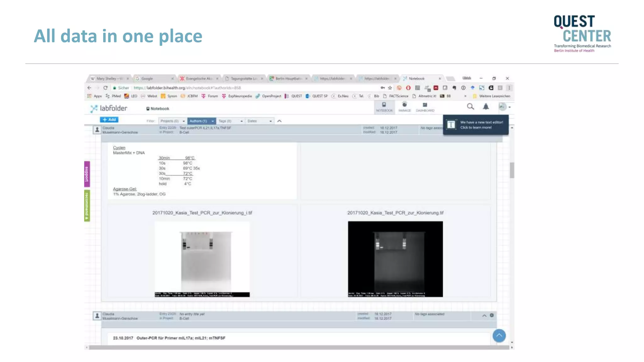Viewport: 644px width, 362px height.
Task: Open the dark gel image thumbnail
Action: coord(395,259)
